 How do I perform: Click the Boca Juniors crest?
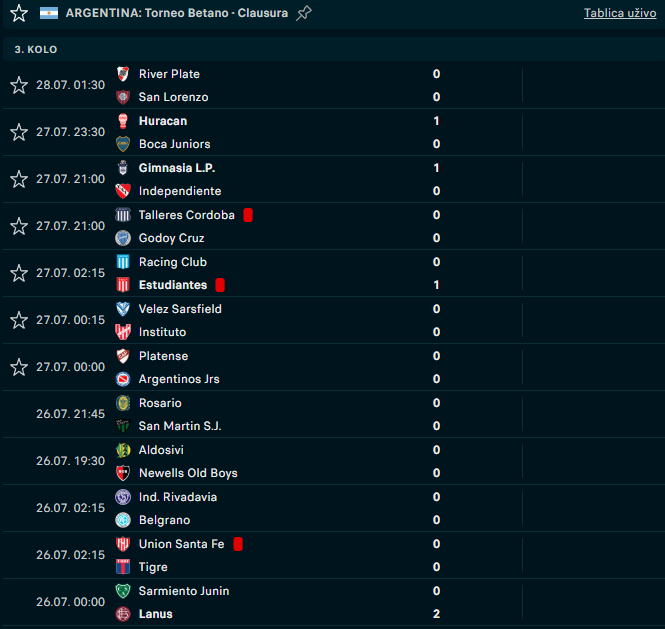click(x=123, y=144)
